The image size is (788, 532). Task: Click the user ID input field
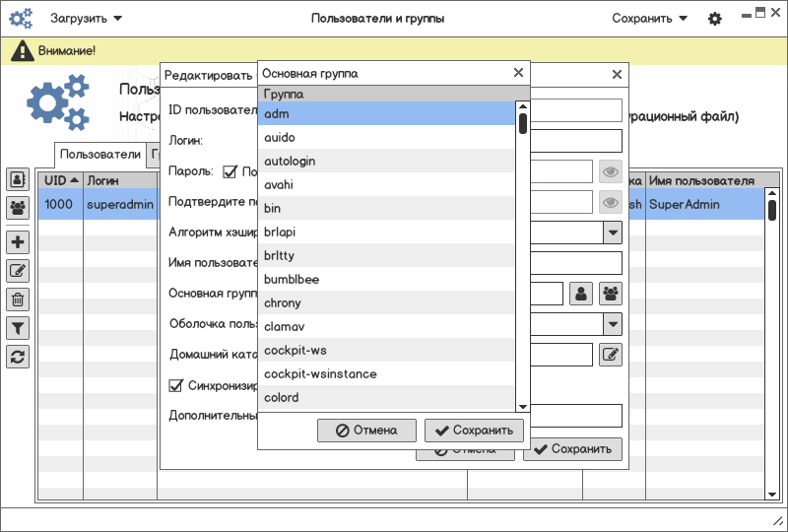point(576,110)
